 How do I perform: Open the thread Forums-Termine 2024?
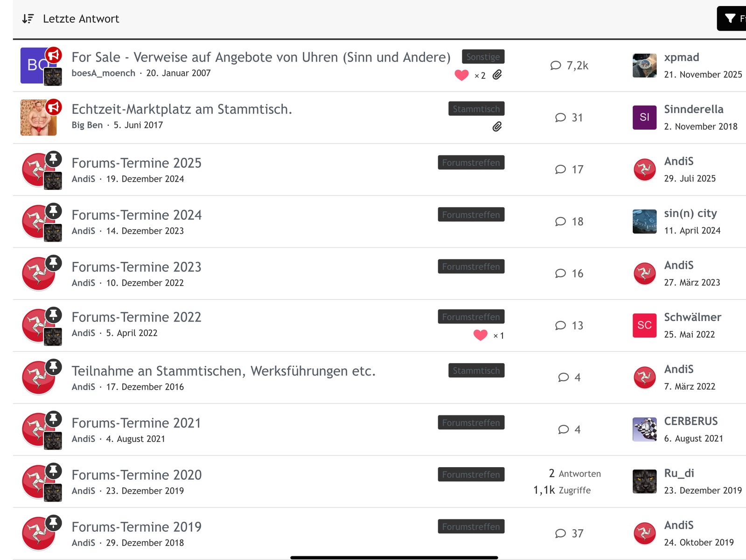coord(136,215)
